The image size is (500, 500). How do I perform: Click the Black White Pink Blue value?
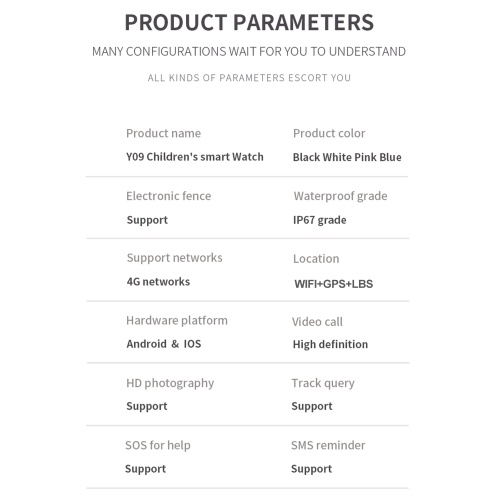click(x=347, y=157)
